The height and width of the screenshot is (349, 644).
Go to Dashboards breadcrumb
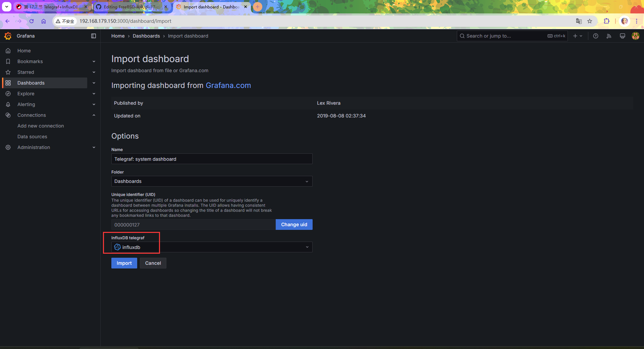coord(146,36)
